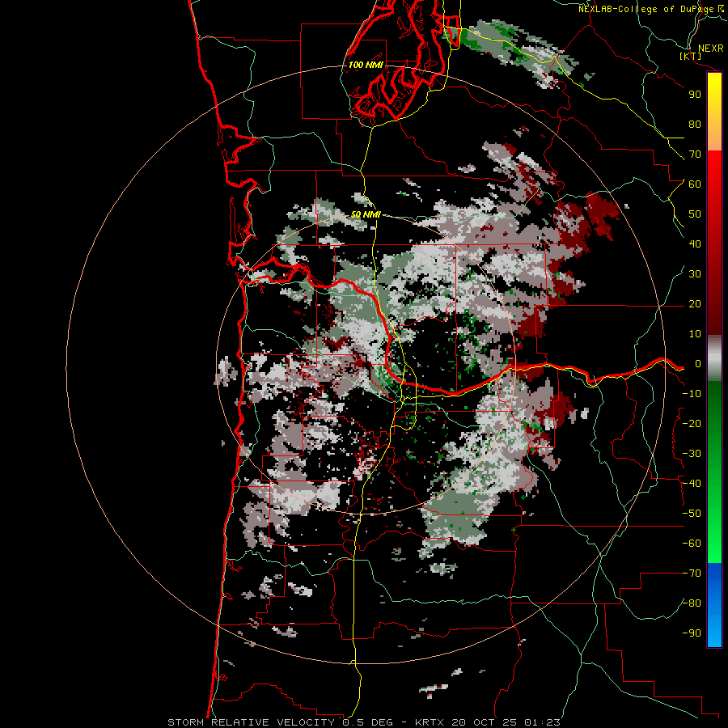
Task: Click the 0 value on velocity scale
Action: tap(697, 364)
